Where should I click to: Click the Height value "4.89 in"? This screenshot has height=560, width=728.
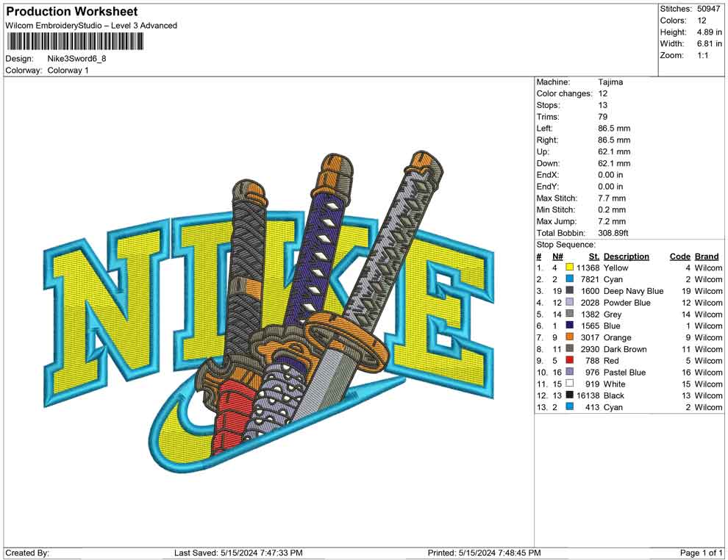pyautogui.click(x=709, y=32)
